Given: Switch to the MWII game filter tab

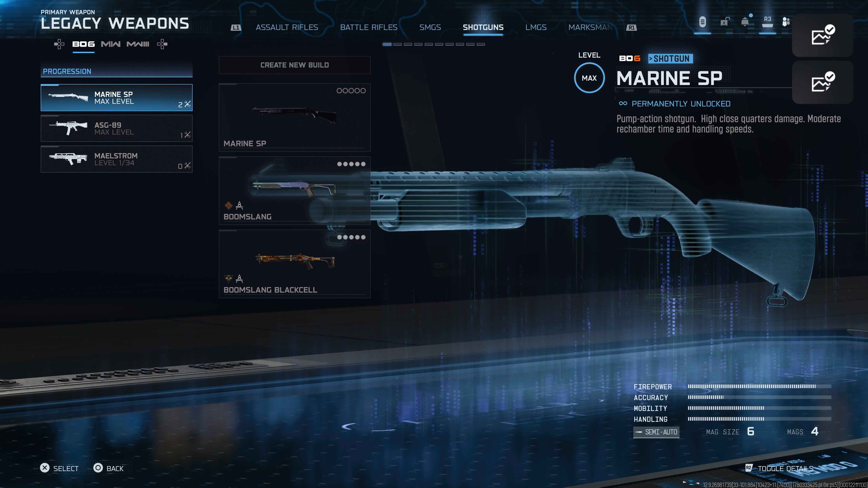Looking at the screenshot, I should click(111, 44).
